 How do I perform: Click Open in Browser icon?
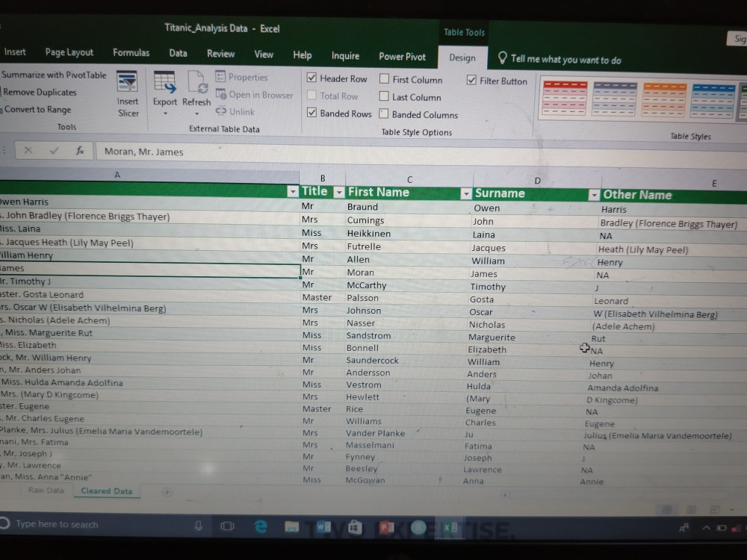click(x=221, y=94)
